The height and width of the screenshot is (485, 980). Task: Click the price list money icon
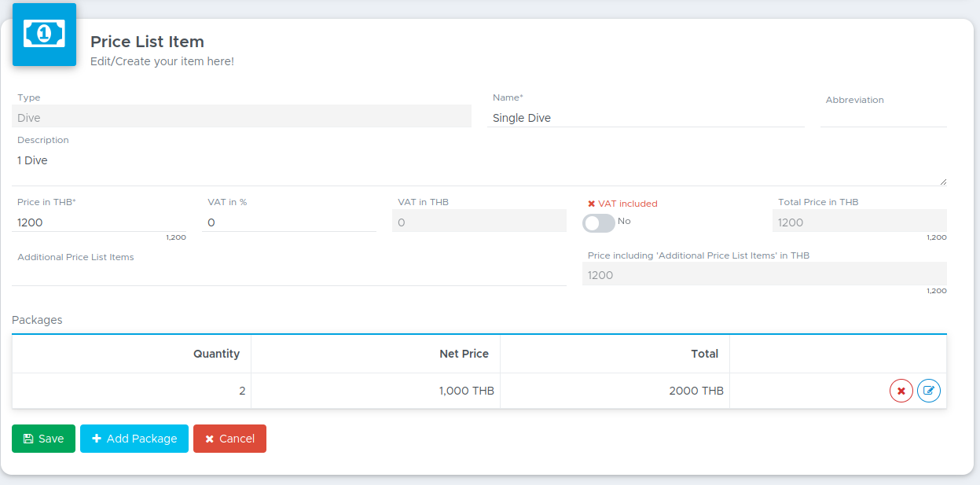click(x=44, y=34)
